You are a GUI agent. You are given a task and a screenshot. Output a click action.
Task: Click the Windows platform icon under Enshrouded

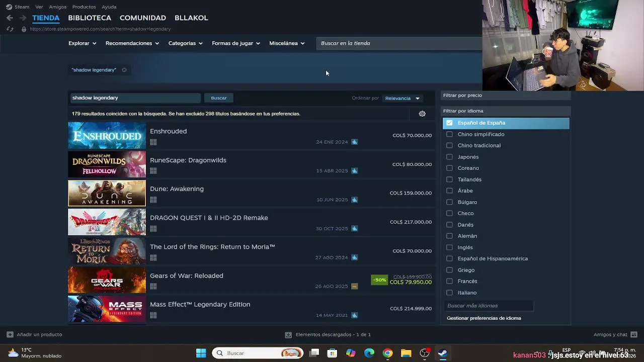[x=153, y=142]
